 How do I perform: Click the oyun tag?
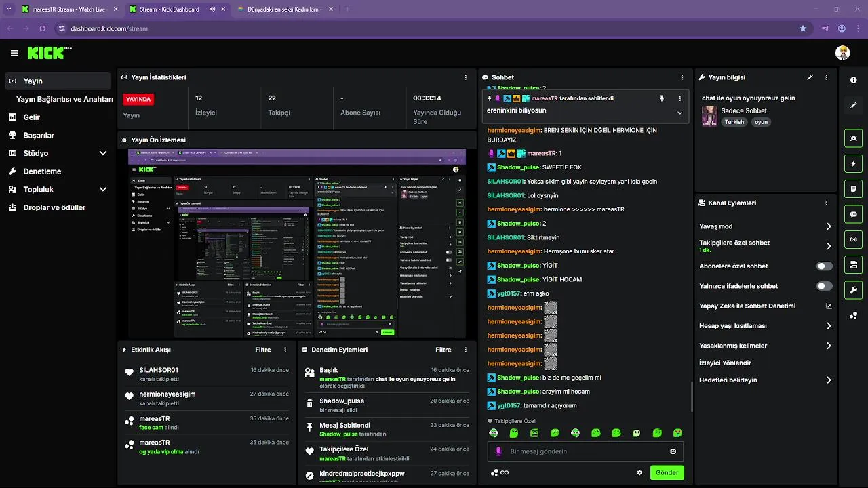click(x=761, y=122)
